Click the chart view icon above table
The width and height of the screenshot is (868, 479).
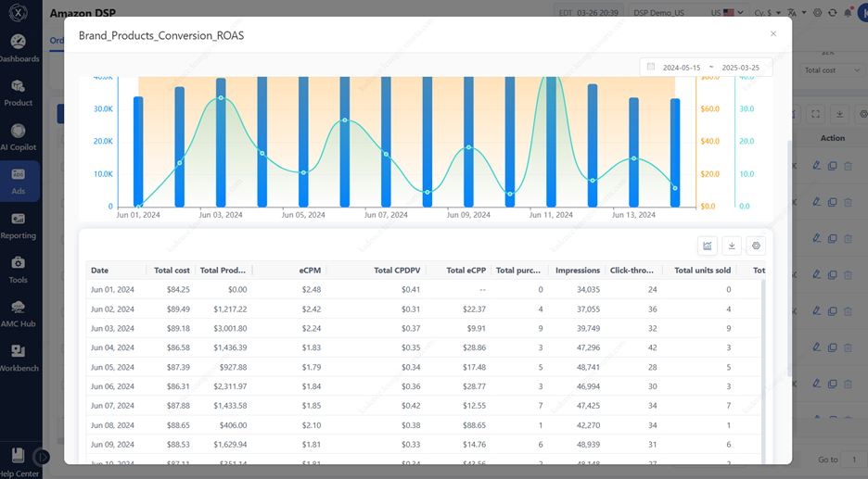(x=708, y=246)
